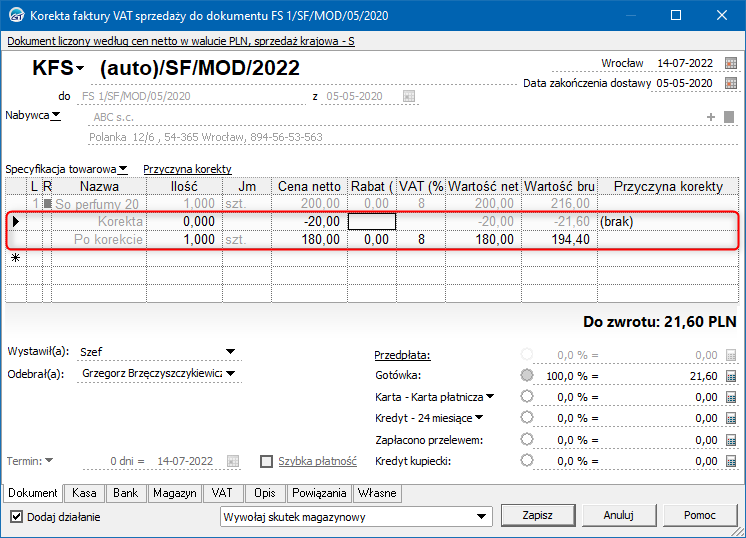Click the So perfumy 20 item name
Viewport: 746px width, 538px height.
tap(97, 204)
